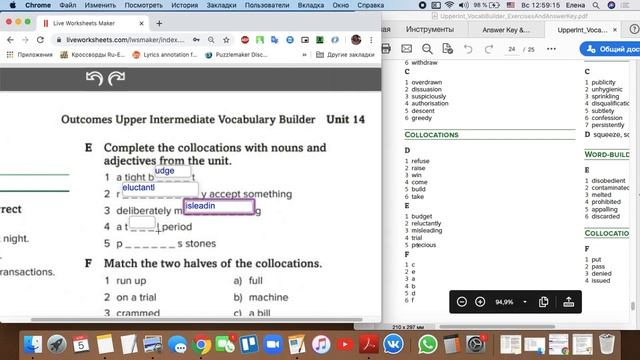Zoom out with minus in PDF floating toolbar
This screenshot has height=360, width=640.
tap(462, 302)
